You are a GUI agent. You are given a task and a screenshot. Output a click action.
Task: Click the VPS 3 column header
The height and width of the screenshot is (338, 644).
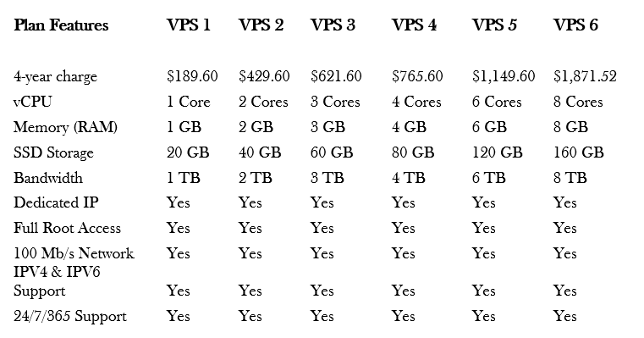[333, 25]
